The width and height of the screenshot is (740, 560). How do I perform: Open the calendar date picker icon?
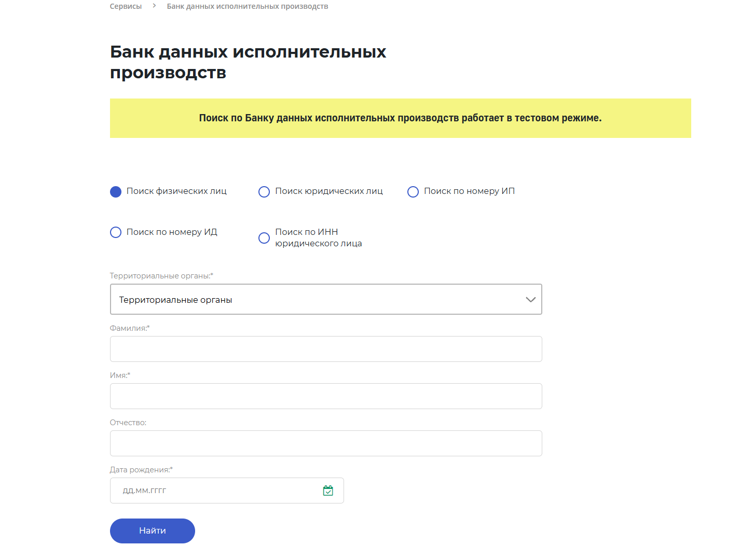(x=328, y=491)
